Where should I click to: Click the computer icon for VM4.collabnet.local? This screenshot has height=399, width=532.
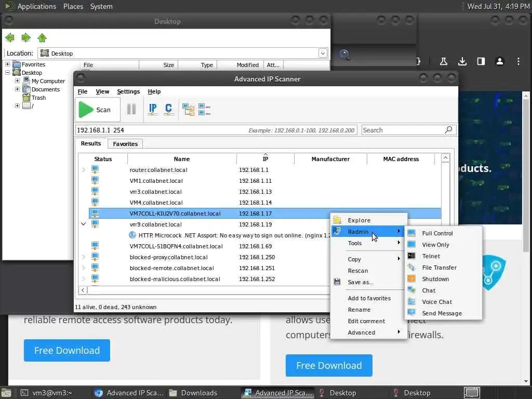[x=95, y=202]
